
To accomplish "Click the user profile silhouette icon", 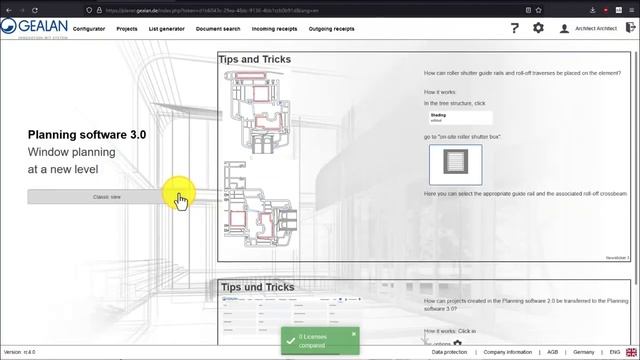I will [564, 28].
